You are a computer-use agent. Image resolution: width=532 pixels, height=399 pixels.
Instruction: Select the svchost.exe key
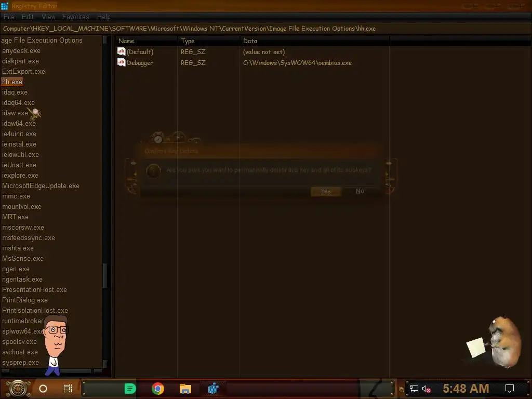pyautogui.click(x=20, y=352)
